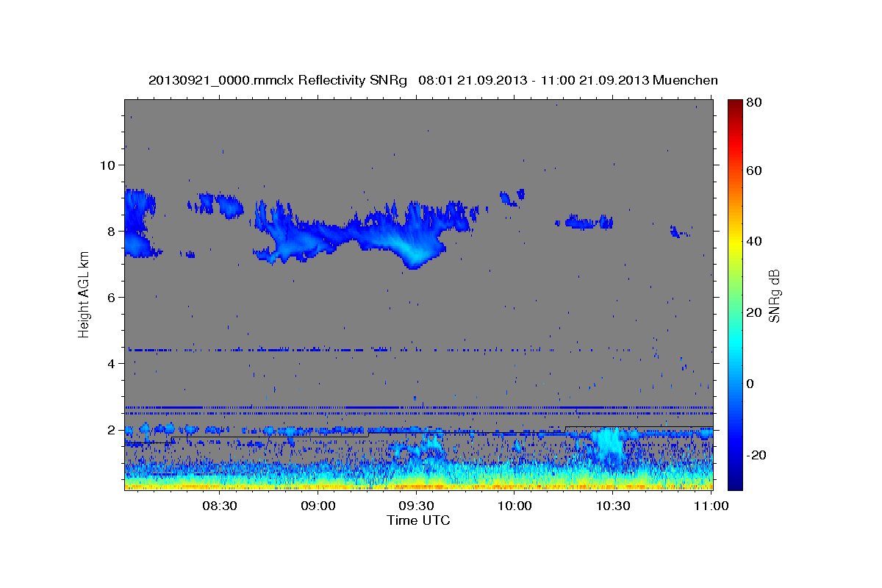Click the dark red top of the colorbar
This screenshot has width=882, height=588.
pos(735,104)
